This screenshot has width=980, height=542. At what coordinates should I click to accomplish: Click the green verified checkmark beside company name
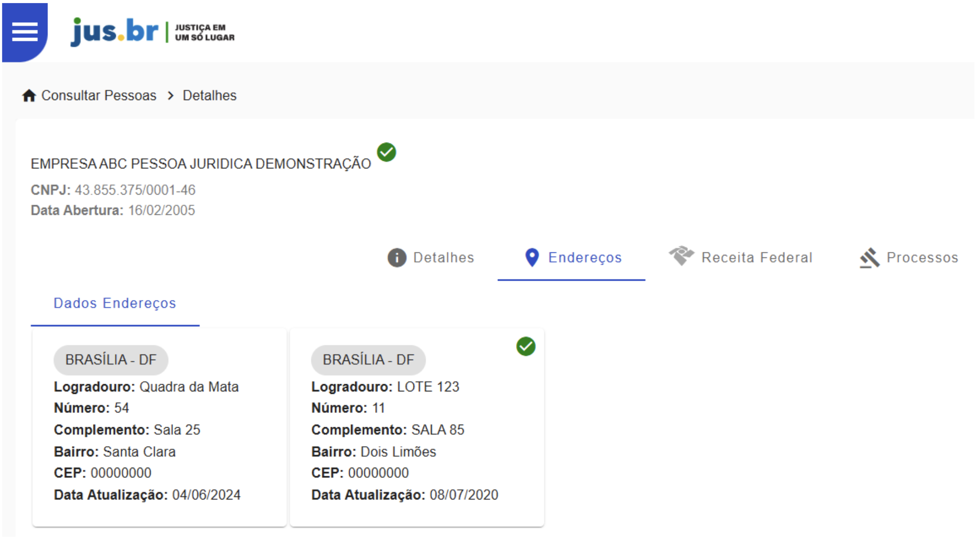(387, 152)
